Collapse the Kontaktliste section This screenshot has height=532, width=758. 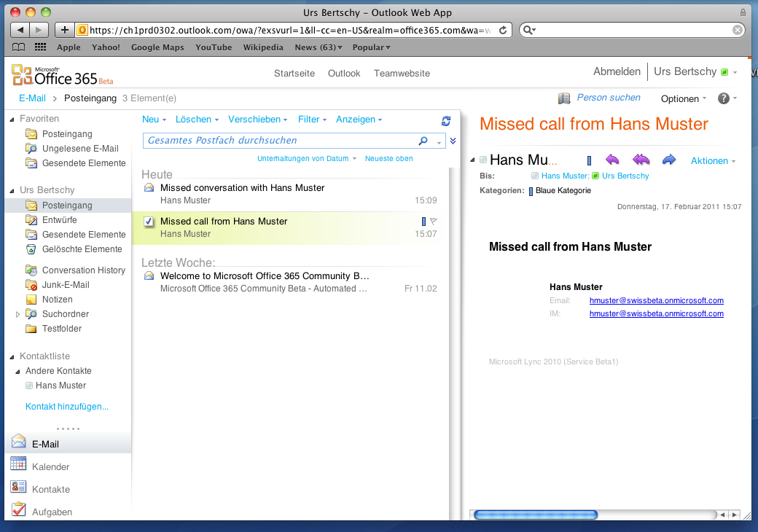pos(12,356)
